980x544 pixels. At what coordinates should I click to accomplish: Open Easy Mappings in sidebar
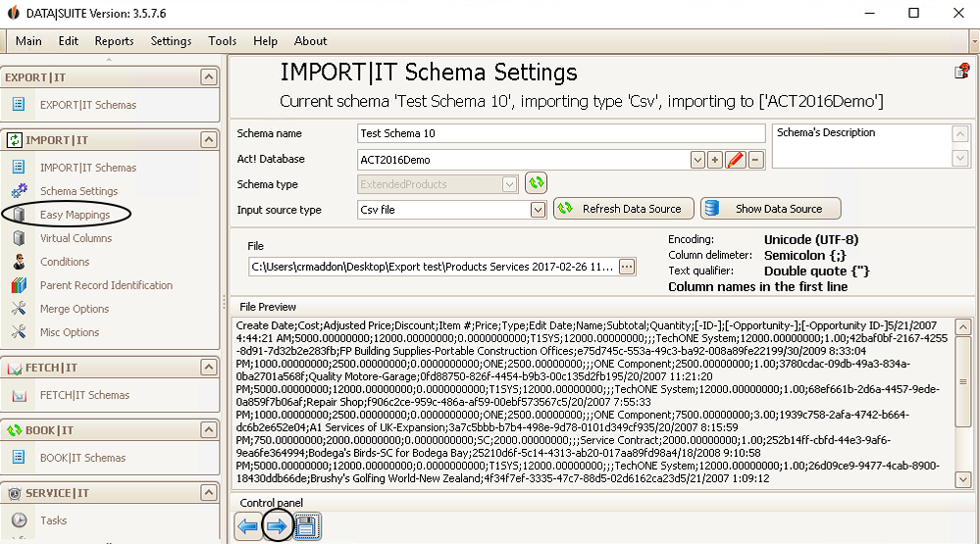tap(75, 215)
